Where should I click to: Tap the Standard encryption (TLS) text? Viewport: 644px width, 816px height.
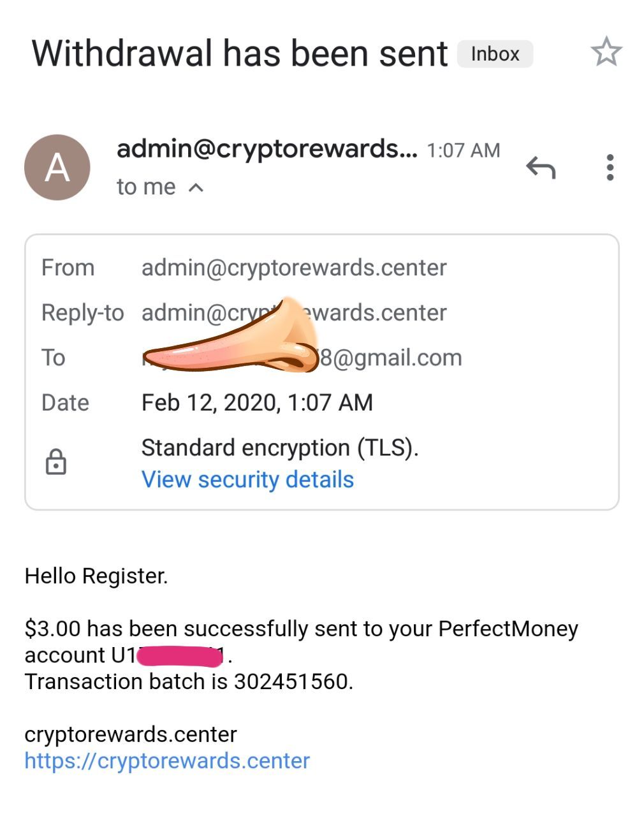pyautogui.click(x=280, y=448)
